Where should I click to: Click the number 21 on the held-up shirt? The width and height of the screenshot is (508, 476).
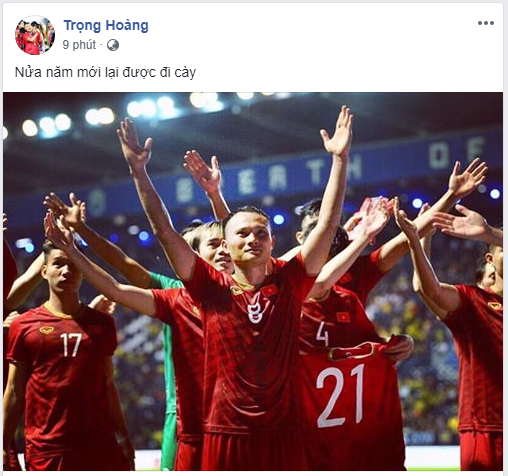click(340, 396)
